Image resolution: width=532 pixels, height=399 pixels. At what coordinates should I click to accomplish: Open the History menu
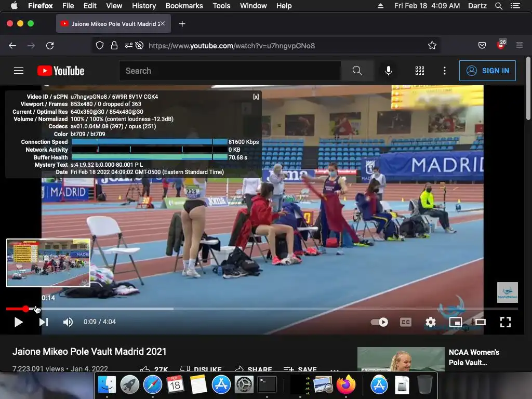click(144, 6)
